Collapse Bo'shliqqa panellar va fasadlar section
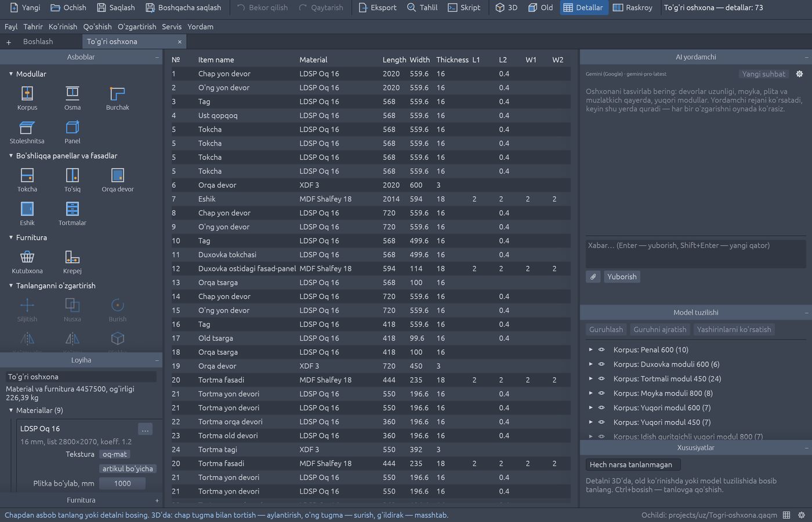The image size is (812, 522). tap(11, 155)
